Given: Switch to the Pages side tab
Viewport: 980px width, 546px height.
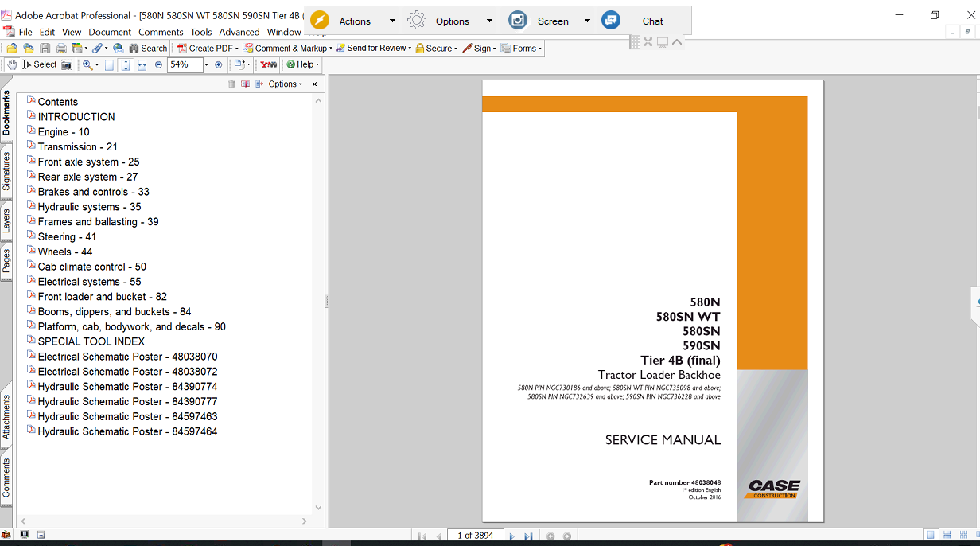Looking at the screenshot, I should [x=6, y=261].
